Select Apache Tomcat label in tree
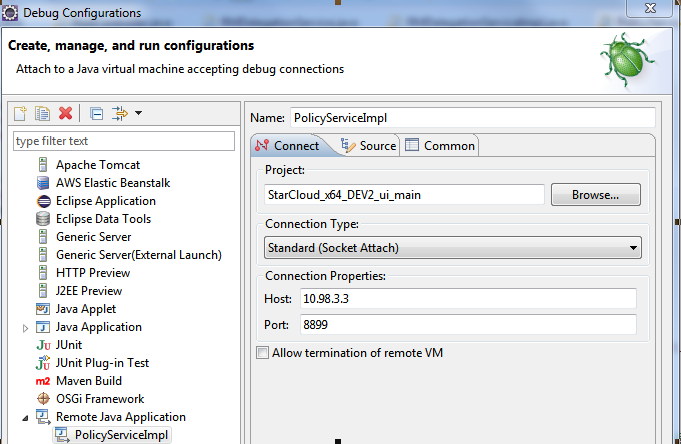The image size is (681, 444). click(x=98, y=165)
